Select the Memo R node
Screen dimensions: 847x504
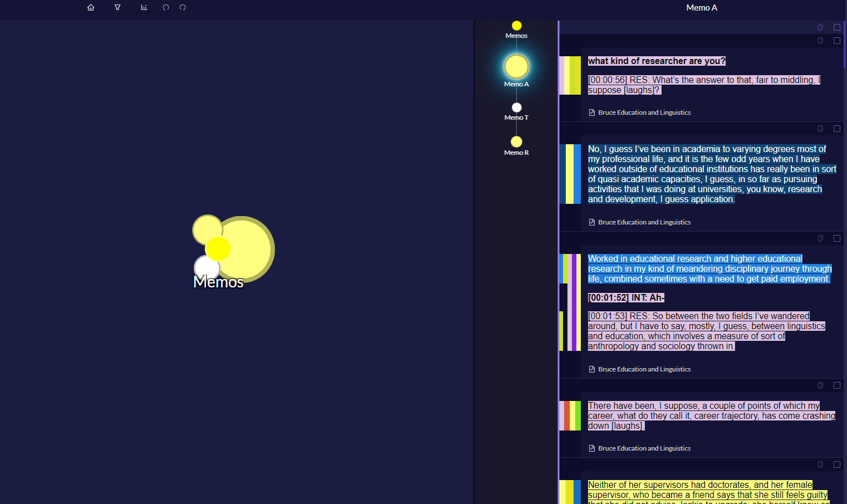(x=517, y=142)
